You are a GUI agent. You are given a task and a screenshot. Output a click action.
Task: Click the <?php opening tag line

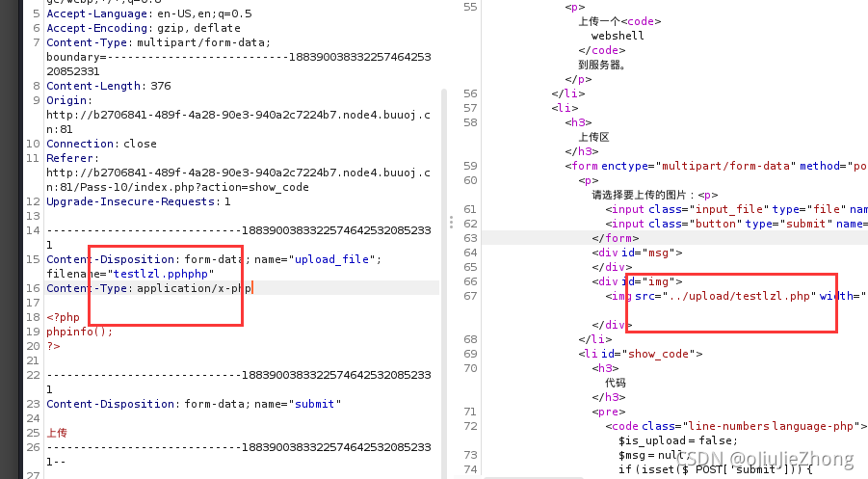pyautogui.click(x=64, y=317)
